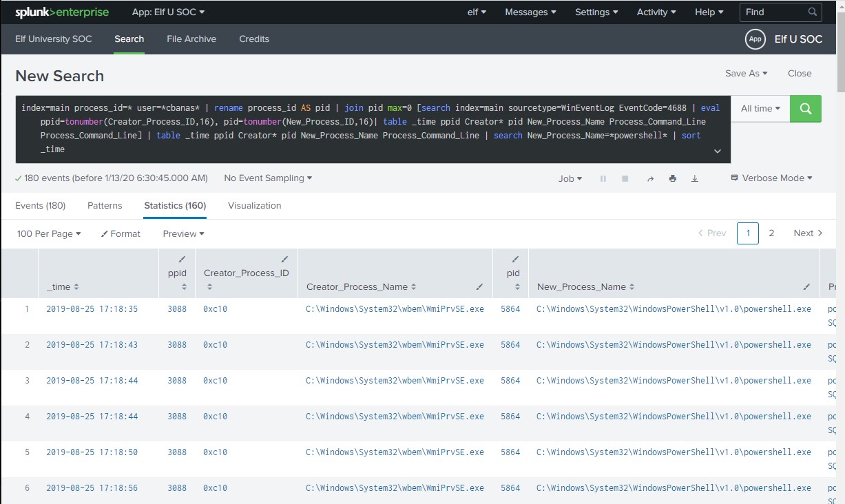Export results with the download icon
845x504 pixels.
tap(695, 178)
